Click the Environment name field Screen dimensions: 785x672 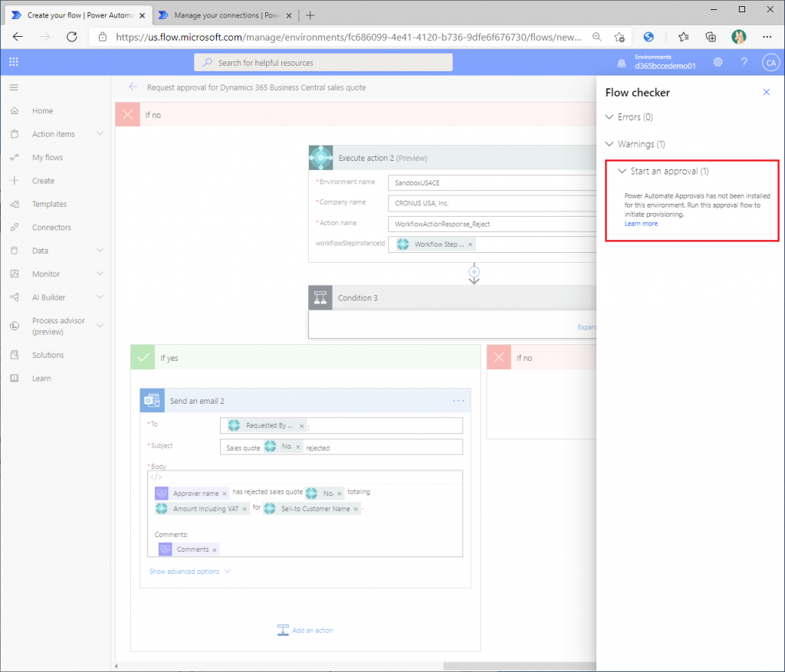(492, 182)
